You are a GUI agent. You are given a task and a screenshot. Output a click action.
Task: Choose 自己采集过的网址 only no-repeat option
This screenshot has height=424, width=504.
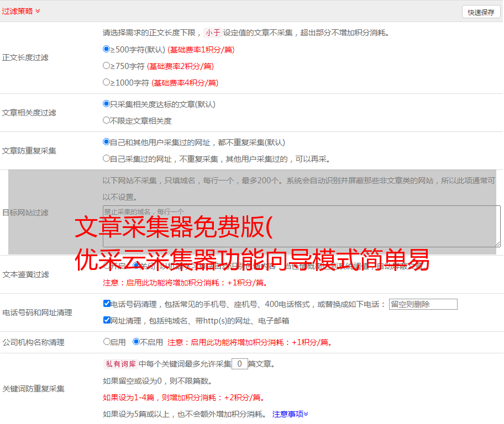pos(107,158)
